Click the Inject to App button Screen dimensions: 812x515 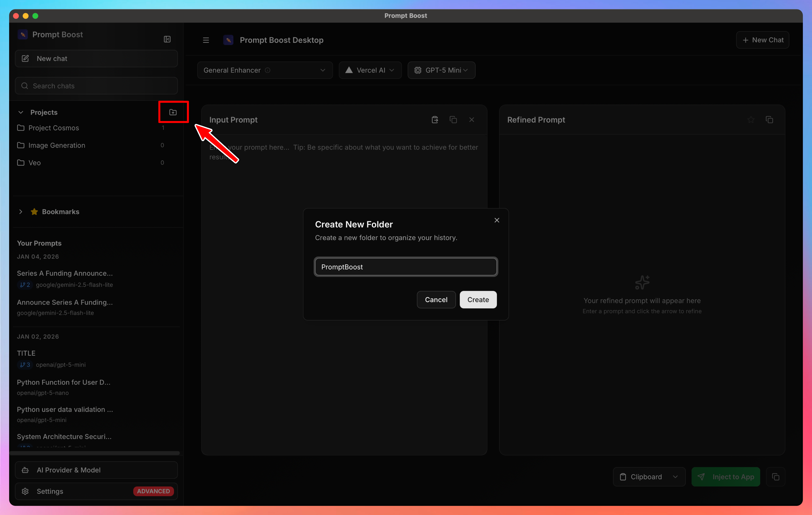point(726,477)
